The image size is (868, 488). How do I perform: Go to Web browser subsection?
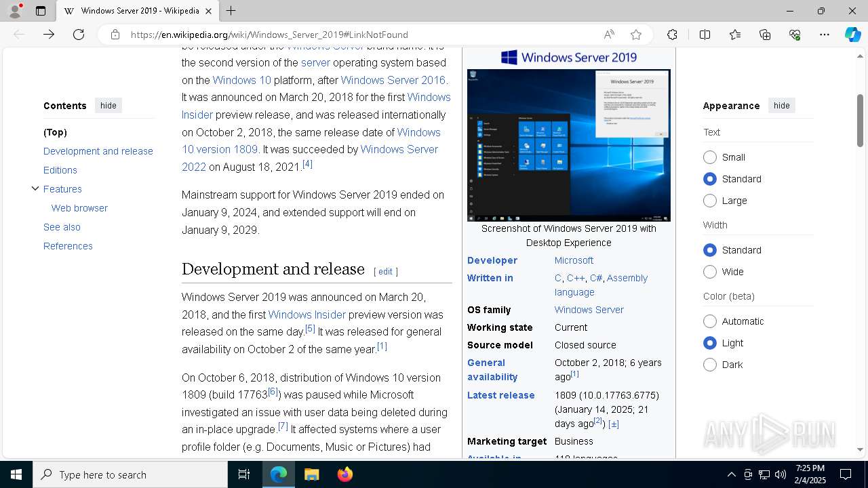click(79, 208)
